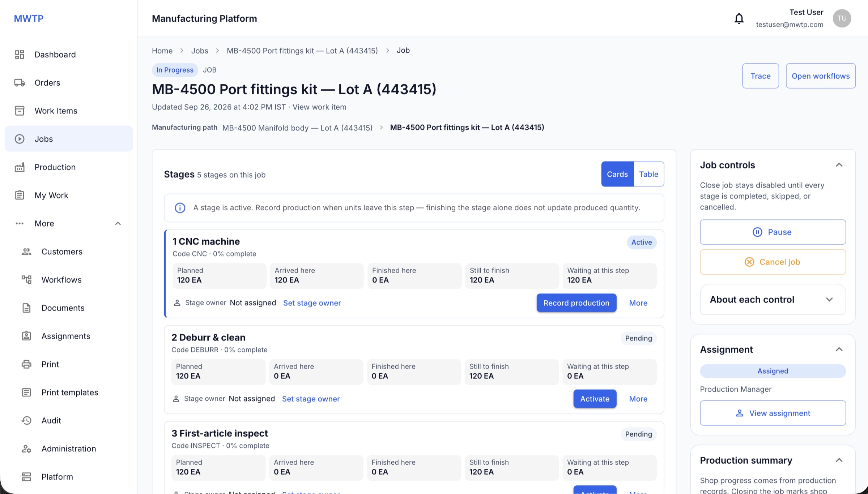
Task: Click the Trace button
Action: (x=760, y=76)
